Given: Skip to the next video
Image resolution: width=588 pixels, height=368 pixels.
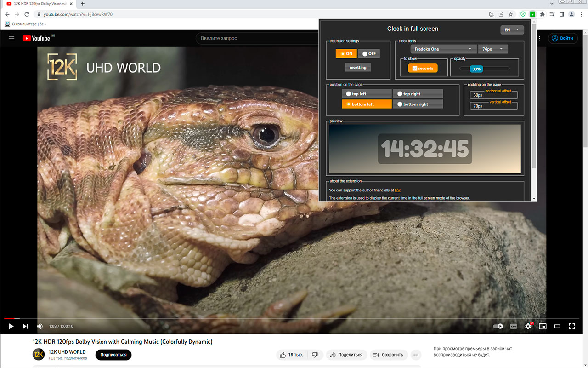Looking at the screenshot, I should (x=25, y=326).
